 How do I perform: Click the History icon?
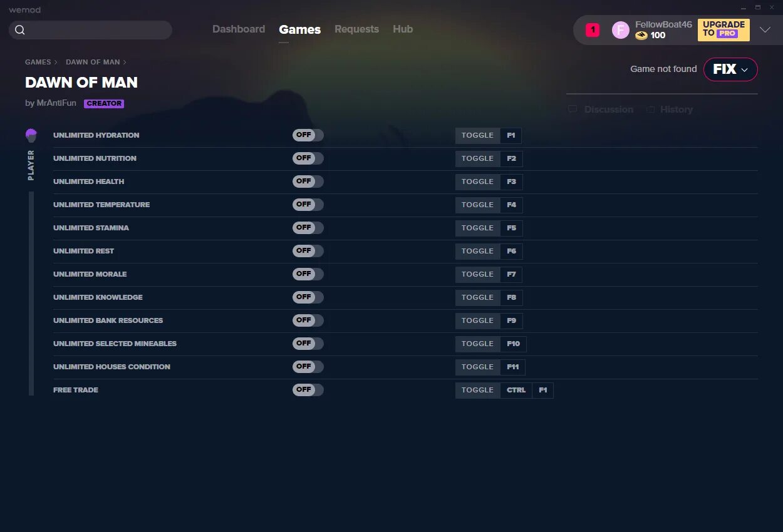651,110
